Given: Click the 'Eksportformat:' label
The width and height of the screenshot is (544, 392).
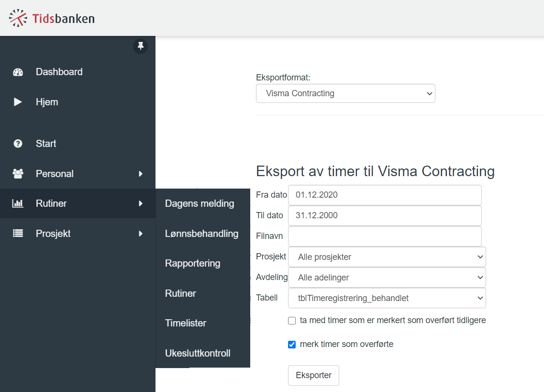Looking at the screenshot, I should (x=283, y=78).
